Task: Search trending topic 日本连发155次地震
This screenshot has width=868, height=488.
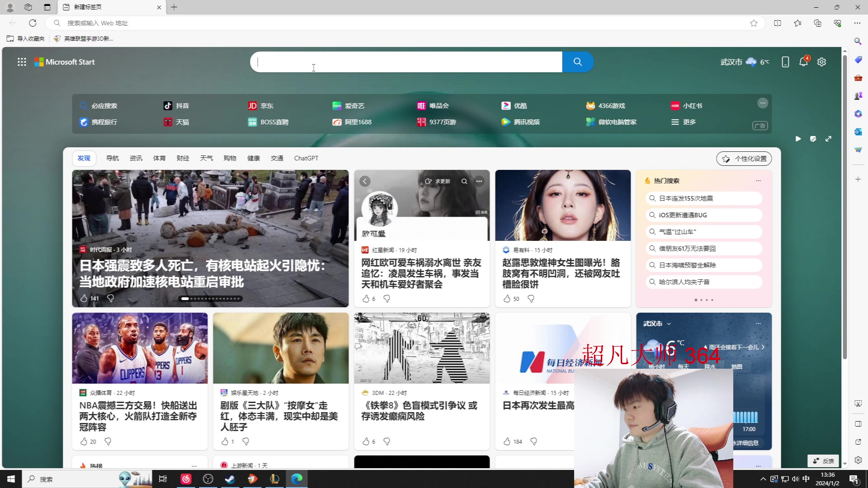Action: tap(704, 198)
